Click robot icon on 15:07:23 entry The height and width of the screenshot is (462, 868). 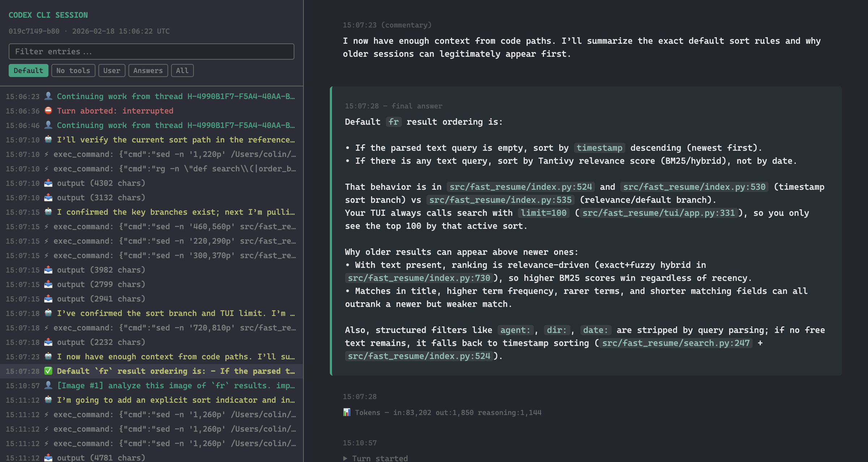click(x=48, y=356)
